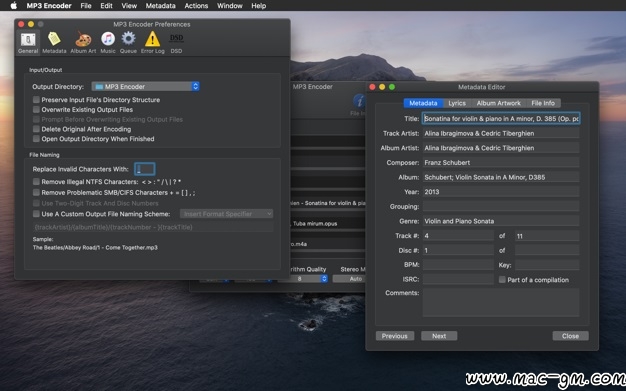Enable Delete Original After Encoding
The height and width of the screenshot is (391, 626).
click(36, 129)
